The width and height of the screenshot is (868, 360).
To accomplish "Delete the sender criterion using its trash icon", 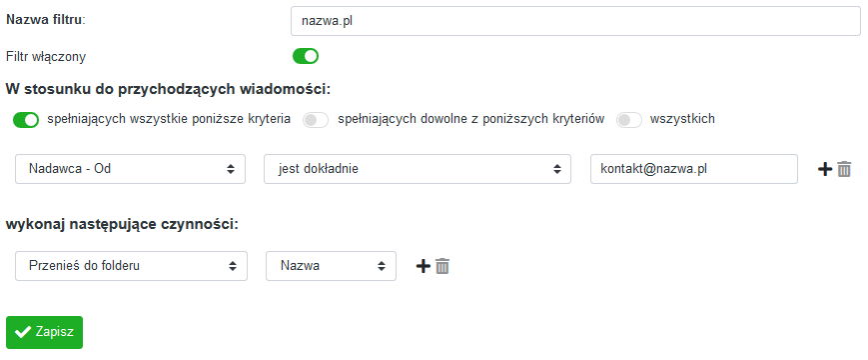I will pos(844,169).
